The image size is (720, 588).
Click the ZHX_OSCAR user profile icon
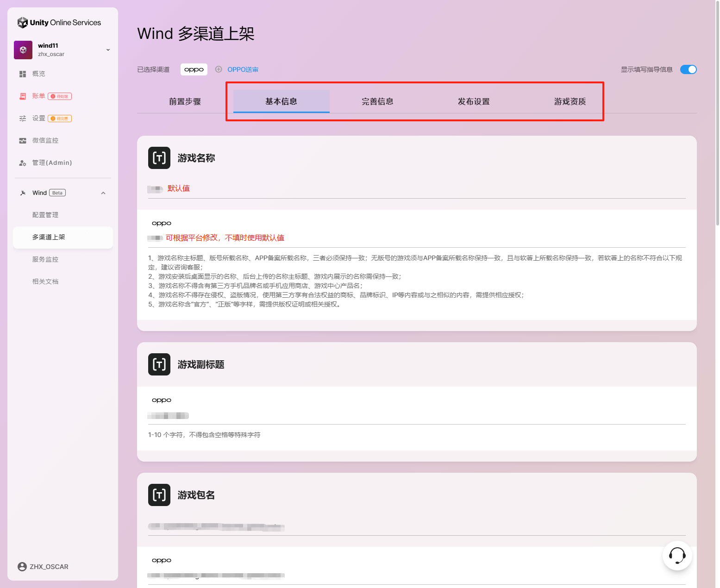point(22,567)
